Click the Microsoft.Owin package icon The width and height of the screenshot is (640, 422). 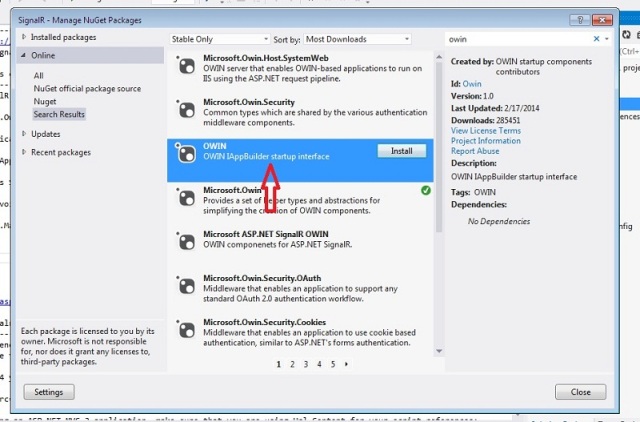click(x=187, y=198)
